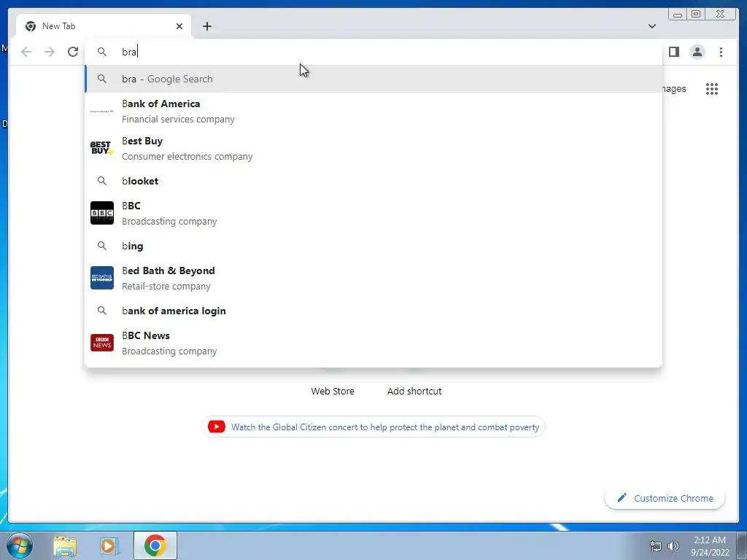Choose the Bank of America suggestion
Image resolution: width=747 pixels, height=560 pixels.
(373, 112)
